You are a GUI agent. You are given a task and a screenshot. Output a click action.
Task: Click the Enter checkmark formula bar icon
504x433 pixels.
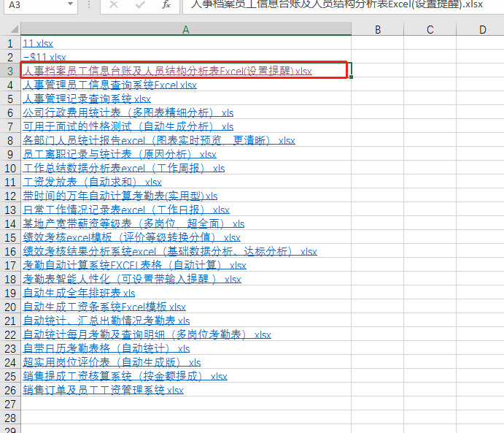(140, 5)
